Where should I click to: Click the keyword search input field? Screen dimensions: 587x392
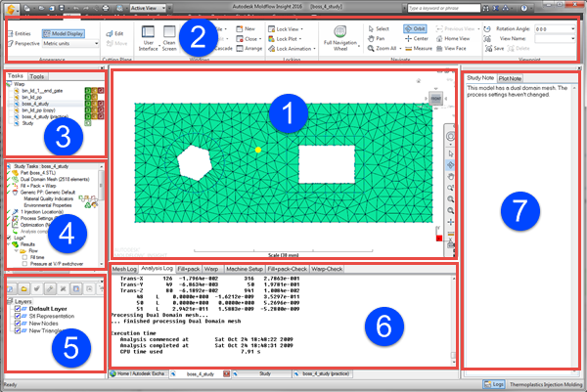click(443, 8)
